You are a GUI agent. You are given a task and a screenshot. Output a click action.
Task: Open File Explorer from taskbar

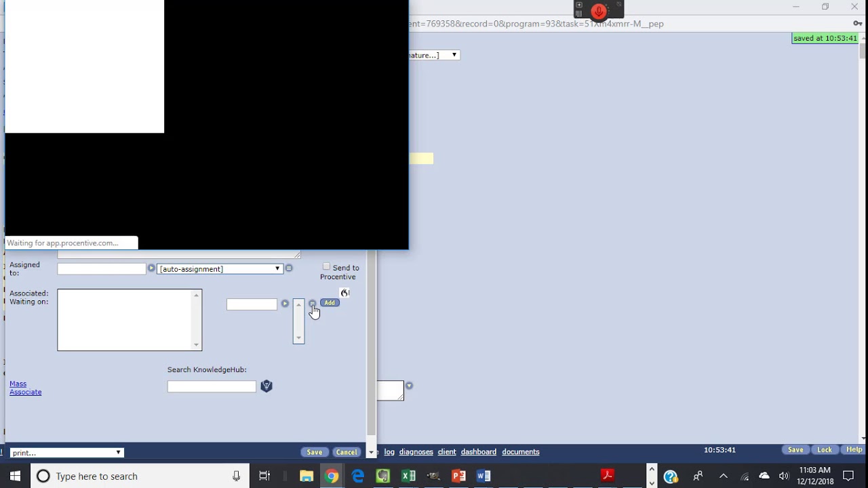point(307,476)
